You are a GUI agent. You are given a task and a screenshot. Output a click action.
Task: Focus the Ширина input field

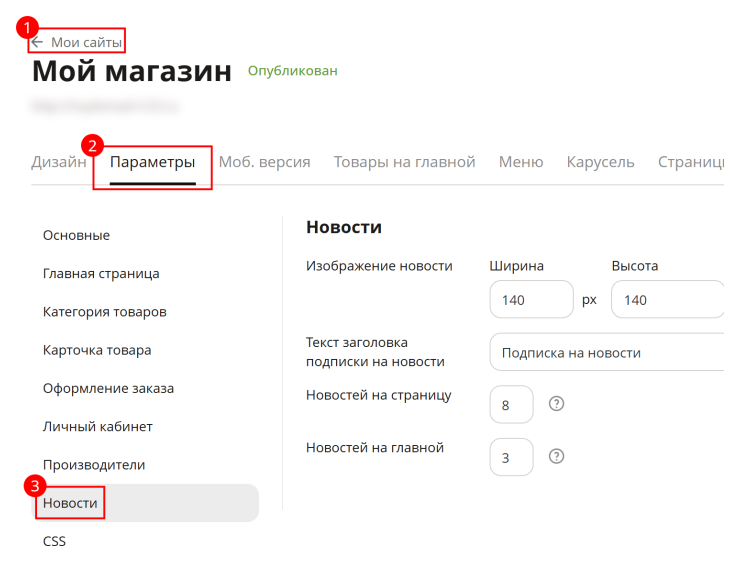click(531, 299)
